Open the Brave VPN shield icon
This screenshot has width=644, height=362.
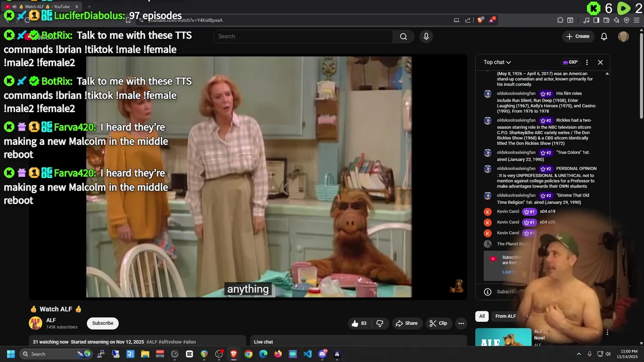point(626,20)
